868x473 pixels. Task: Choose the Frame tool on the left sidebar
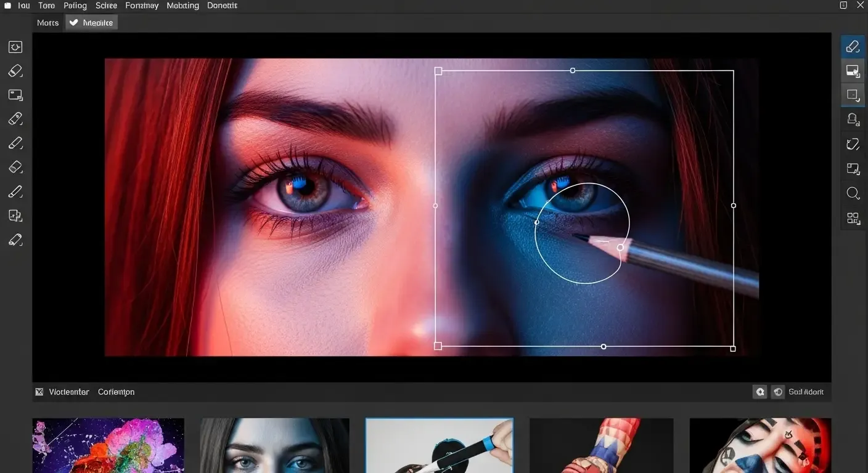15,95
